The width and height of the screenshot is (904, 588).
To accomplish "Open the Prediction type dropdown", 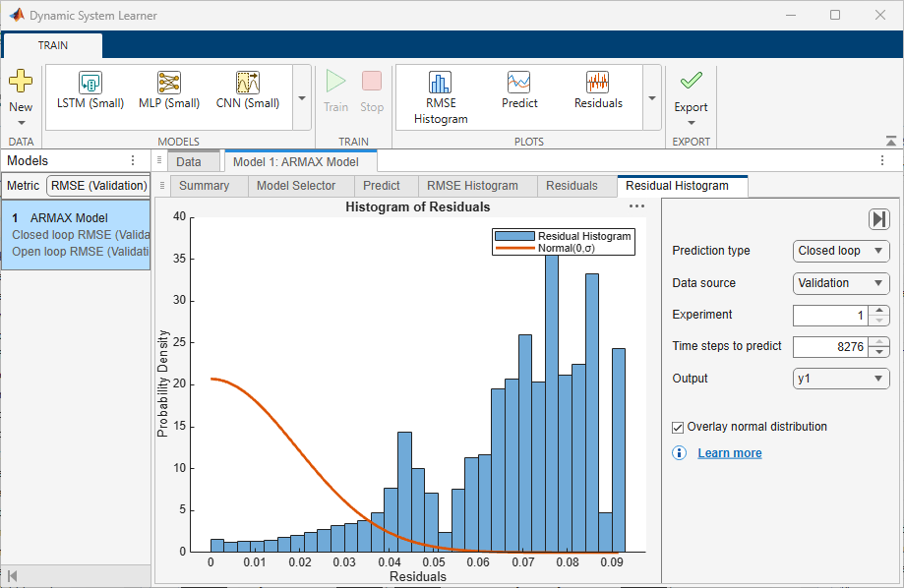I will tap(841, 251).
